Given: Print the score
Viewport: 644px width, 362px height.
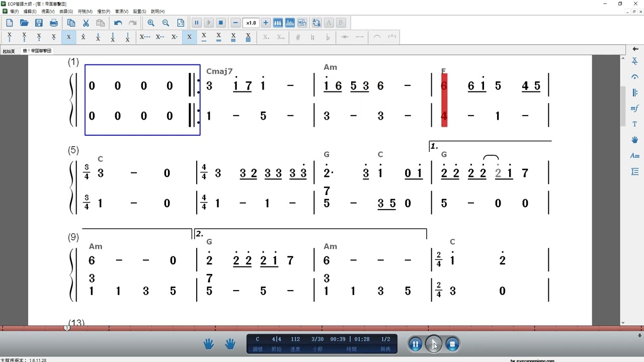Looking at the screenshot, I should [54, 23].
